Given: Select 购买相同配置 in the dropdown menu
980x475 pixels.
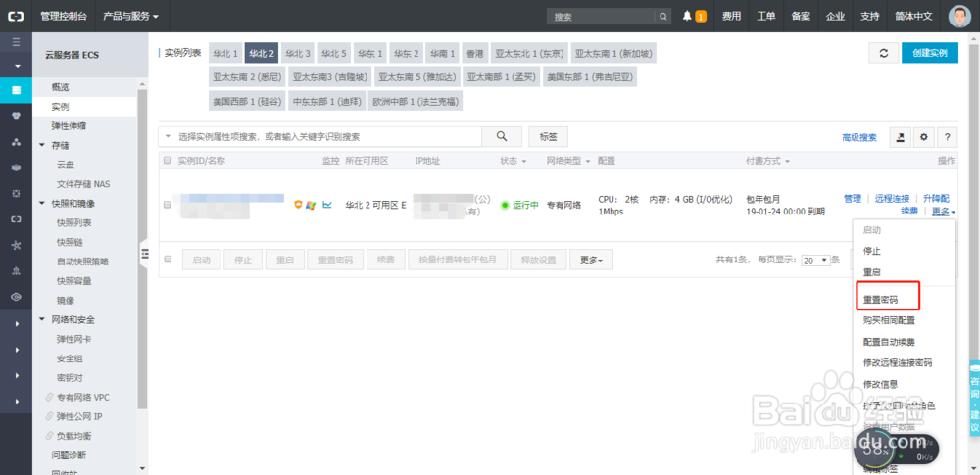Looking at the screenshot, I should 890,320.
